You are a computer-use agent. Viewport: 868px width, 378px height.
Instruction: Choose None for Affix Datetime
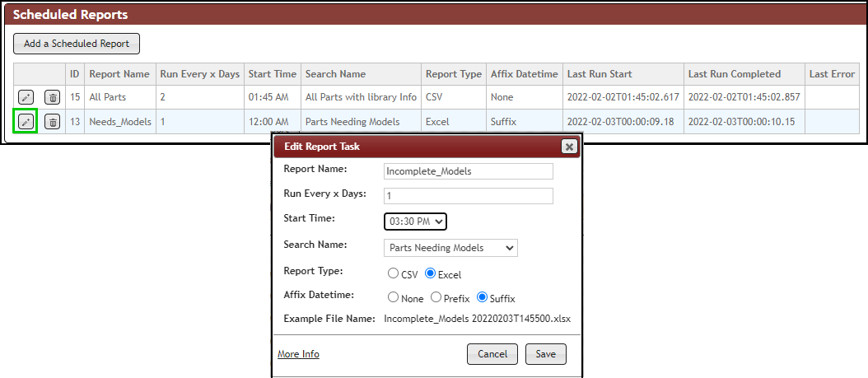point(393,298)
